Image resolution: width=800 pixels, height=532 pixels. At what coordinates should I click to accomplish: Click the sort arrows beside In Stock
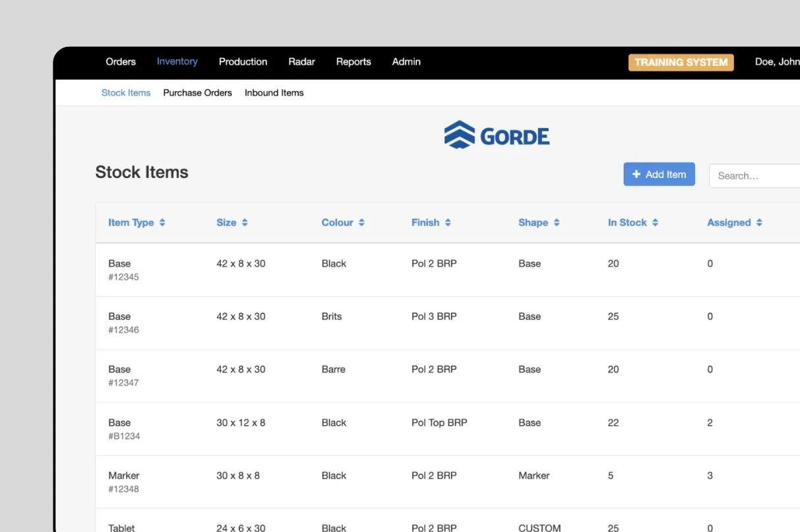tap(655, 223)
